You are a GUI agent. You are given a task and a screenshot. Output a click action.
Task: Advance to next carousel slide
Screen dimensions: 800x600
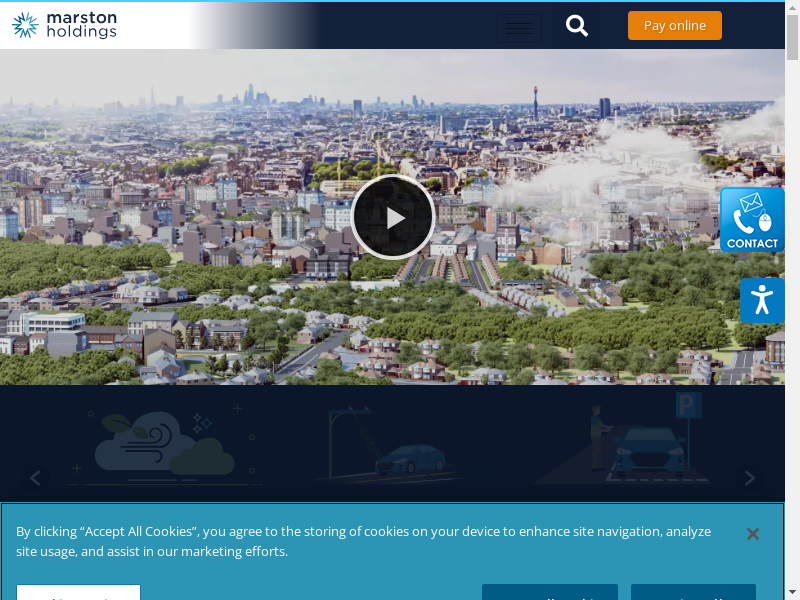[749, 478]
